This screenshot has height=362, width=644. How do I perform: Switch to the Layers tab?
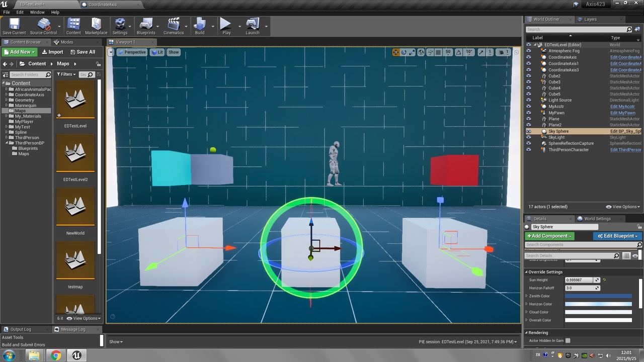point(590,19)
